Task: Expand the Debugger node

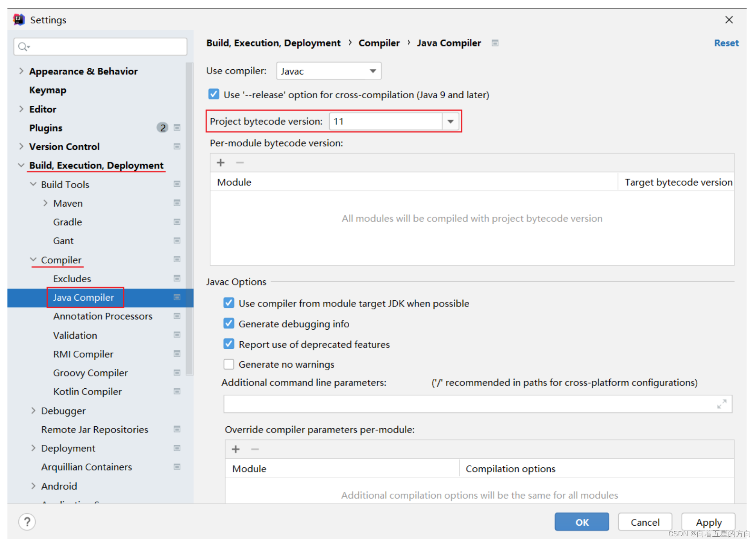Action: [33, 411]
